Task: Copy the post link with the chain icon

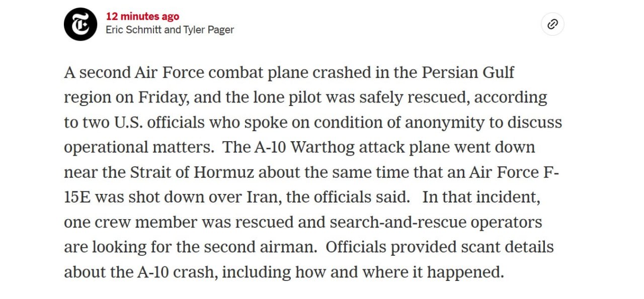Action: click(x=552, y=24)
